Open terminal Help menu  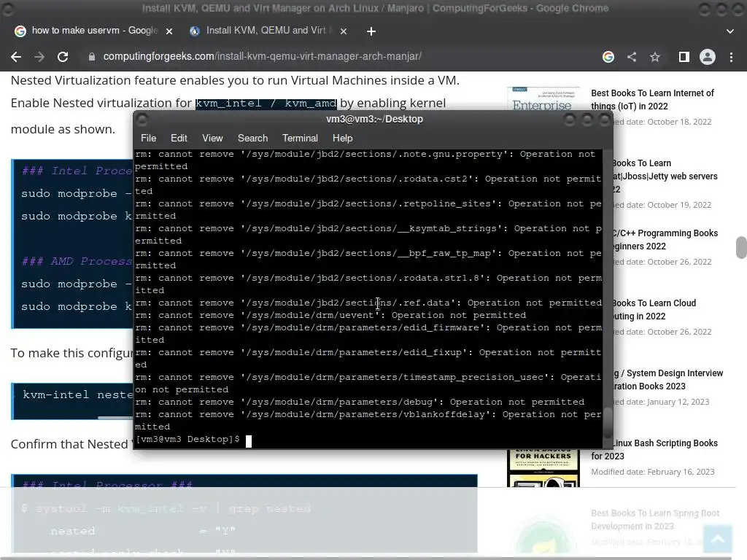[x=342, y=138]
